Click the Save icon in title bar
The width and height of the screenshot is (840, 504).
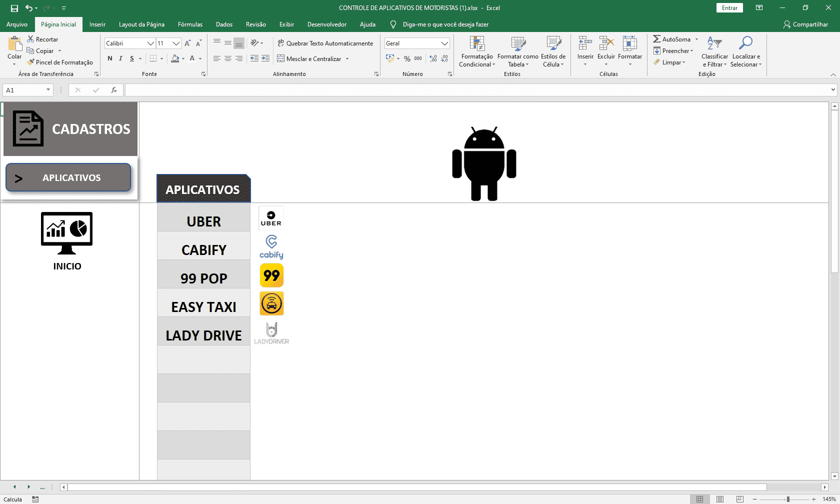[x=14, y=8]
